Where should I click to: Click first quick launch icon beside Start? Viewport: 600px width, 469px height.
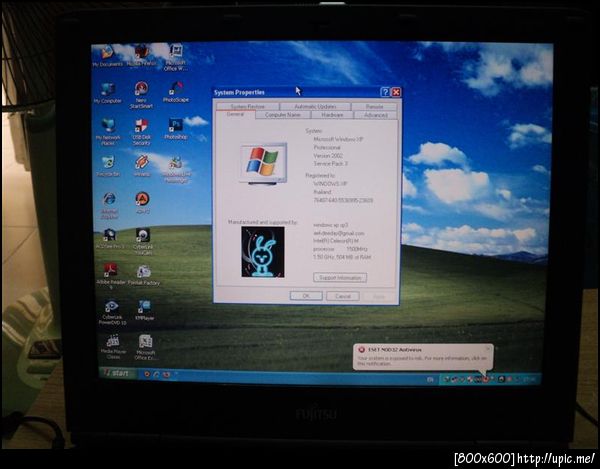(x=147, y=374)
